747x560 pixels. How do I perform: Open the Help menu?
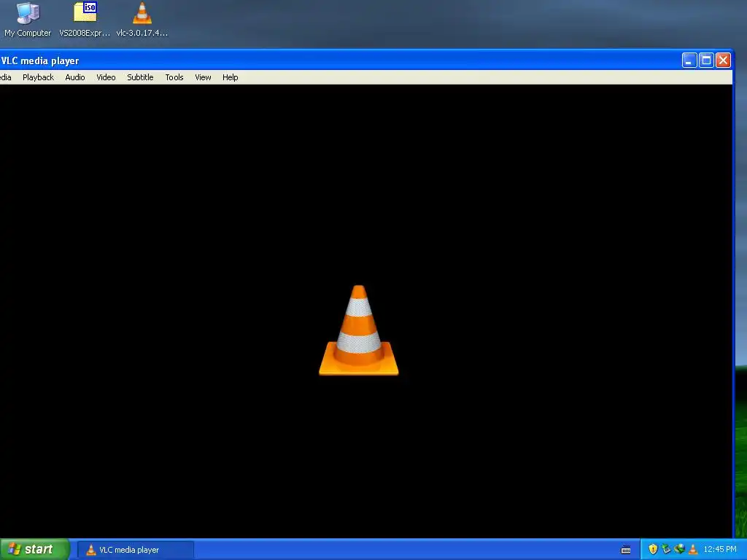tap(230, 77)
